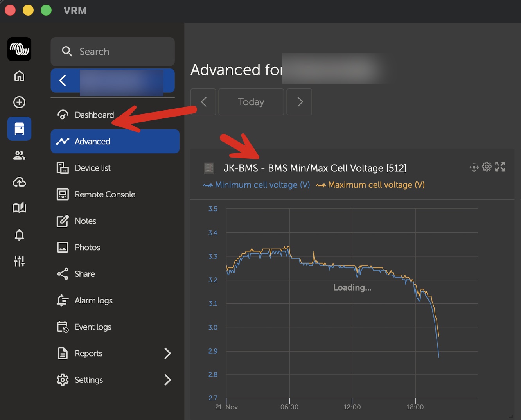This screenshot has width=521, height=420.
Task: Open the users/teams icon
Action: 19,155
